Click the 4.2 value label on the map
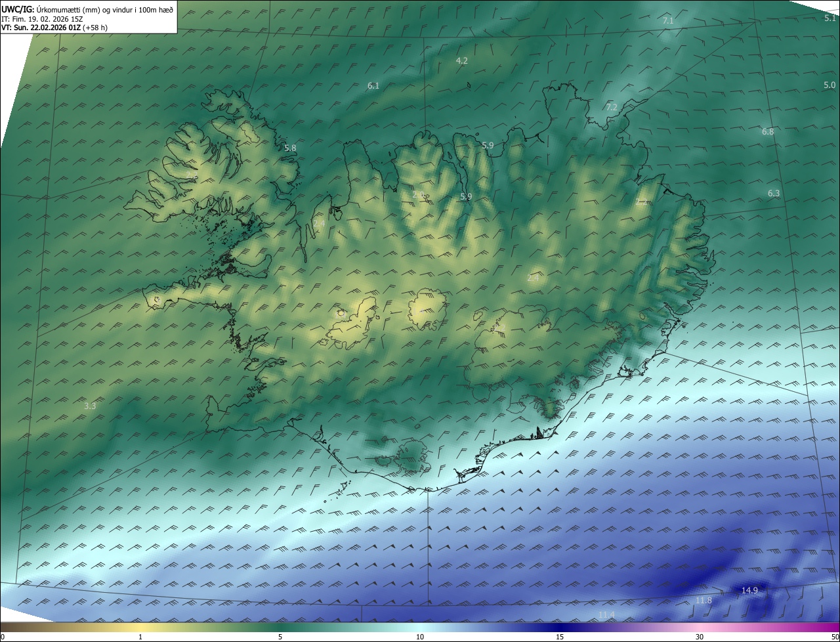 pos(462,60)
